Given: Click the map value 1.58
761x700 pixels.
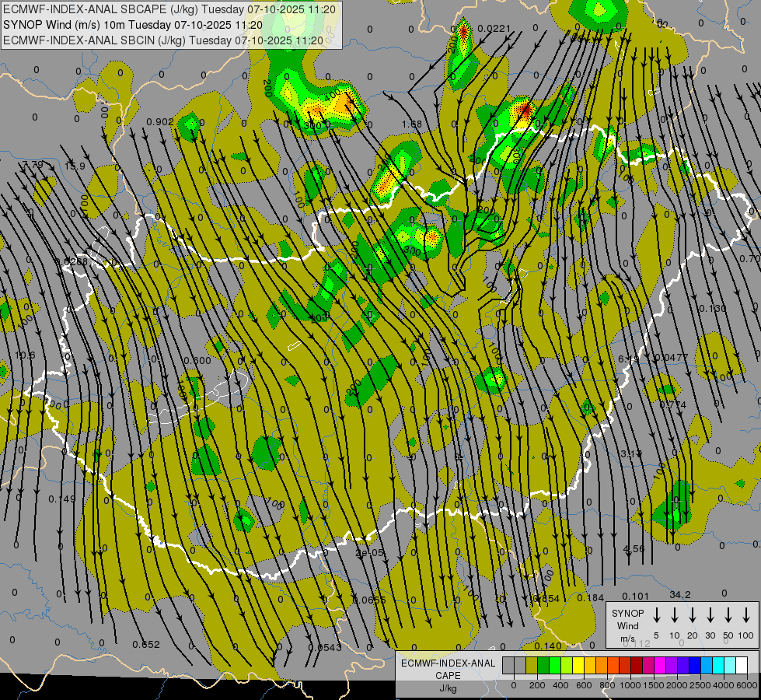Looking at the screenshot, I should (x=411, y=124).
